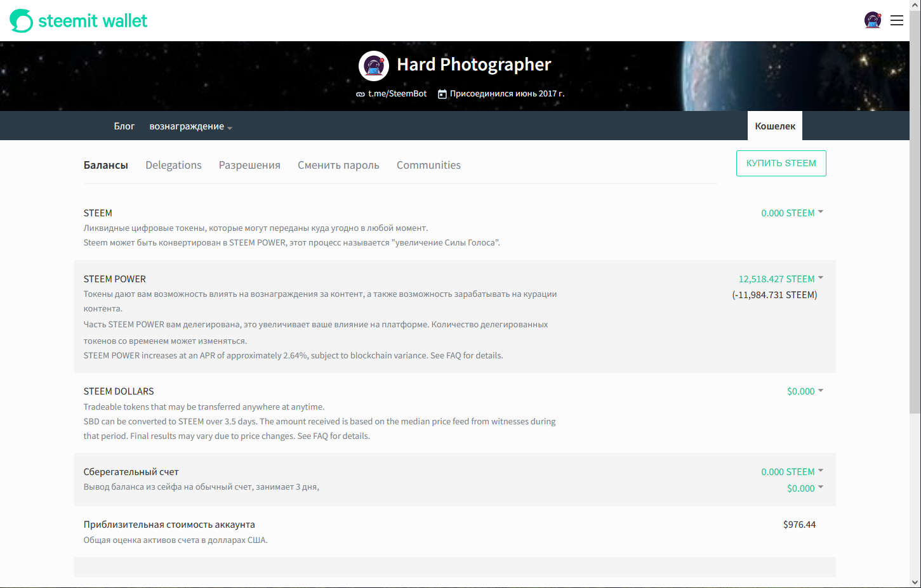Click the Steemit wallet logo icon

pyautogui.click(x=21, y=21)
